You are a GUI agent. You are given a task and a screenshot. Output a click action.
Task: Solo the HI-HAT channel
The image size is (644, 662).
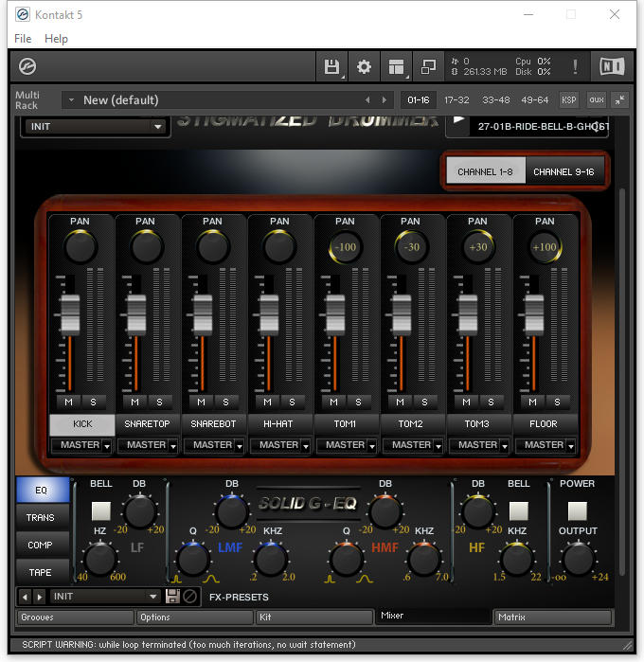point(293,402)
